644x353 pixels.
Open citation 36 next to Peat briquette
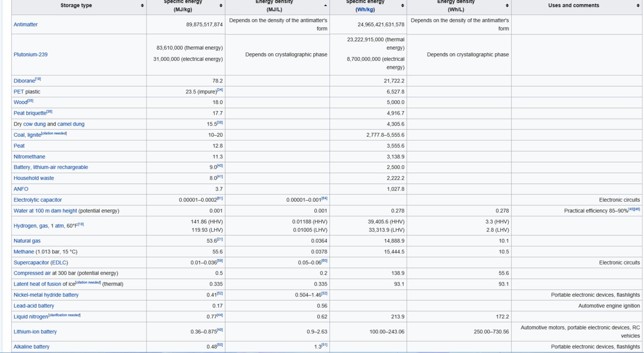pyautogui.click(x=49, y=112)
